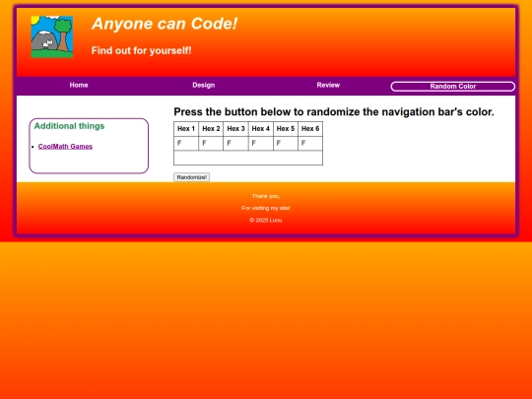Click the Hex 1 column header
This screenshot has width=532, height=399.
click(186, 129)
